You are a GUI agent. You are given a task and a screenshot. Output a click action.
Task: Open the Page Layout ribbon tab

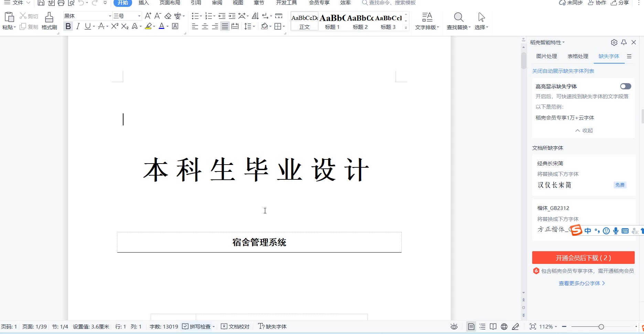(170, 3)
